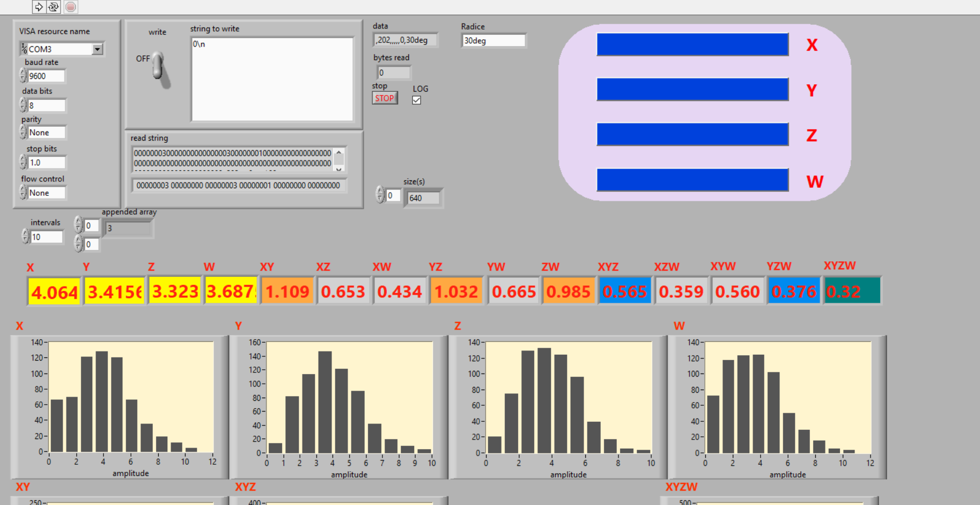Click the read string scrollbar down arrow
The image size is (980, 505).
(339, 169)
